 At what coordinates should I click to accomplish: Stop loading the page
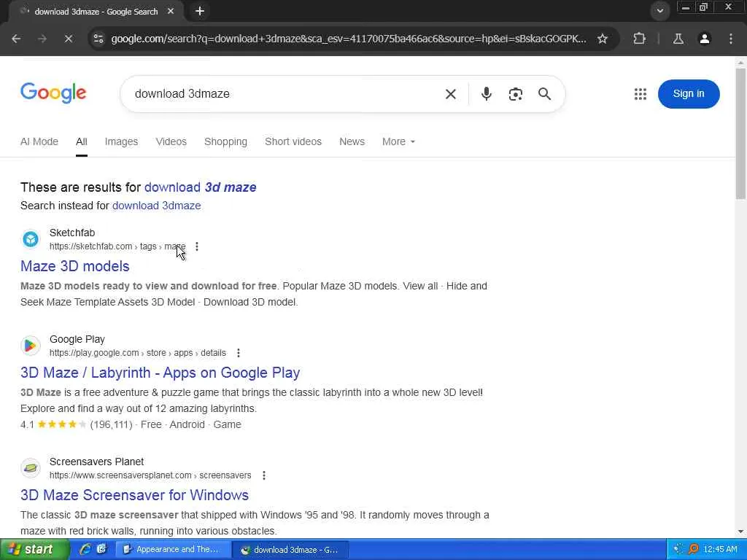68,39
